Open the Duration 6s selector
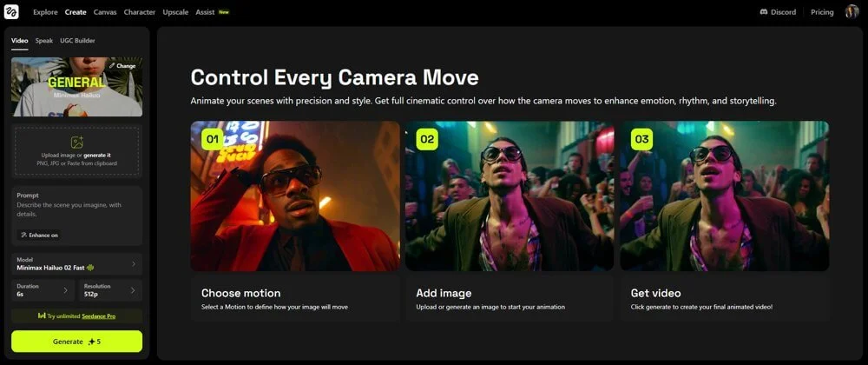The height and width of the screenshot is (365, 868). (x=43, y=290)
